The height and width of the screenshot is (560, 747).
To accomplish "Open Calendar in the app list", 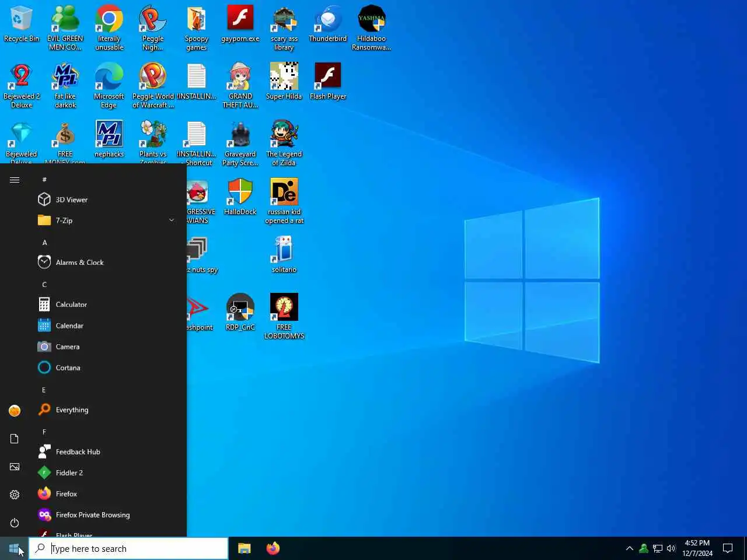I will tap(107, 325).
